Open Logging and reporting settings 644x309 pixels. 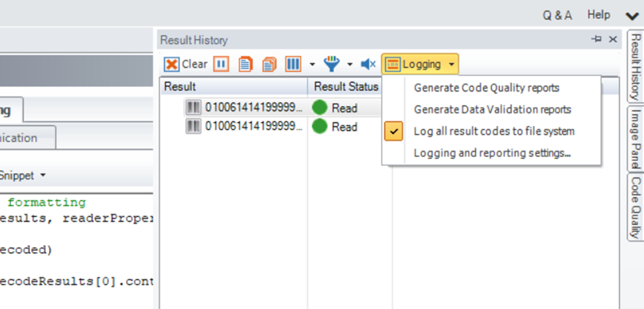[492, 153]
